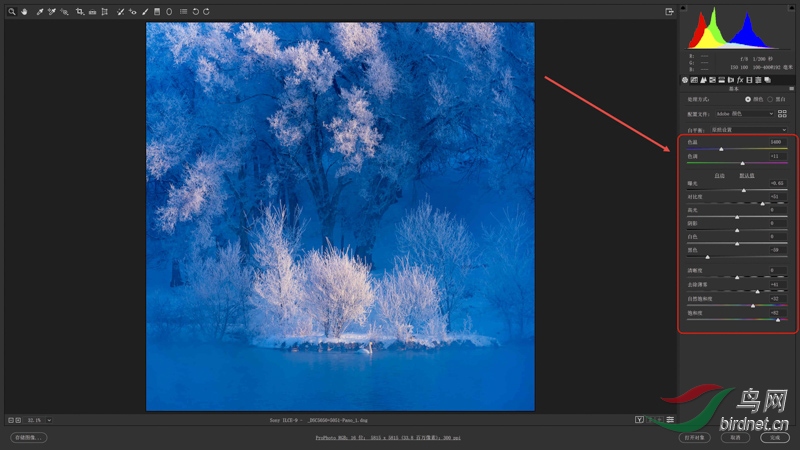Viewport: 800px width, 450px height.
Task: Switch to the fx Effects panel tab
Action: [739, 79]
